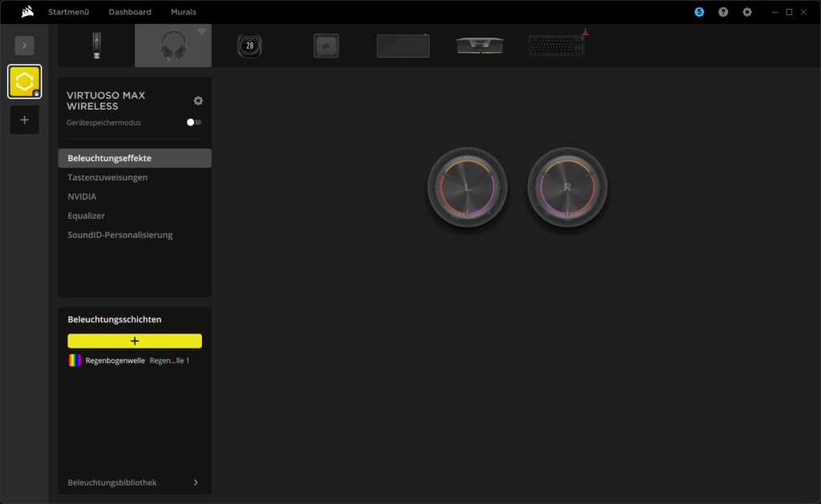Click the Corsair sails logo
This screenshot has height=504, width=821.
point(27,12)
